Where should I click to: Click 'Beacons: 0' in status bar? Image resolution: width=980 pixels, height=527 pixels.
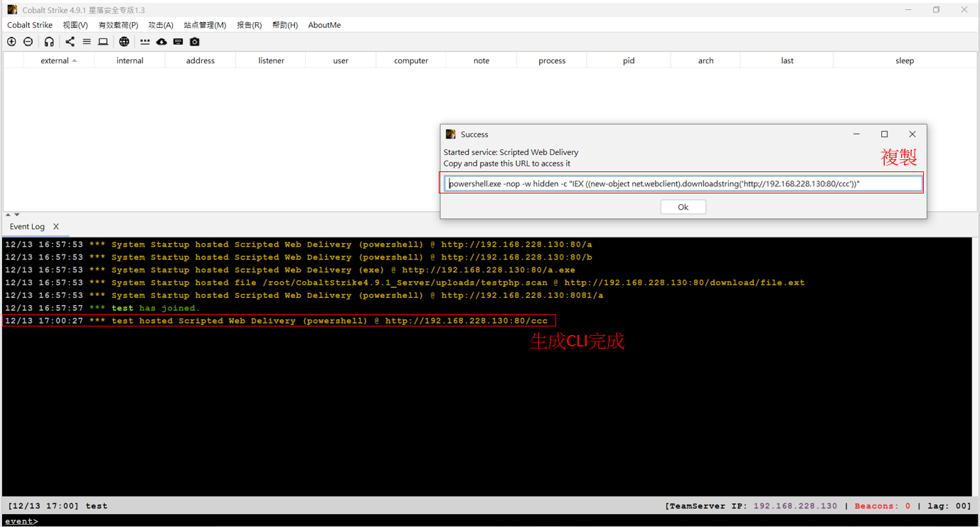(883, 506)
